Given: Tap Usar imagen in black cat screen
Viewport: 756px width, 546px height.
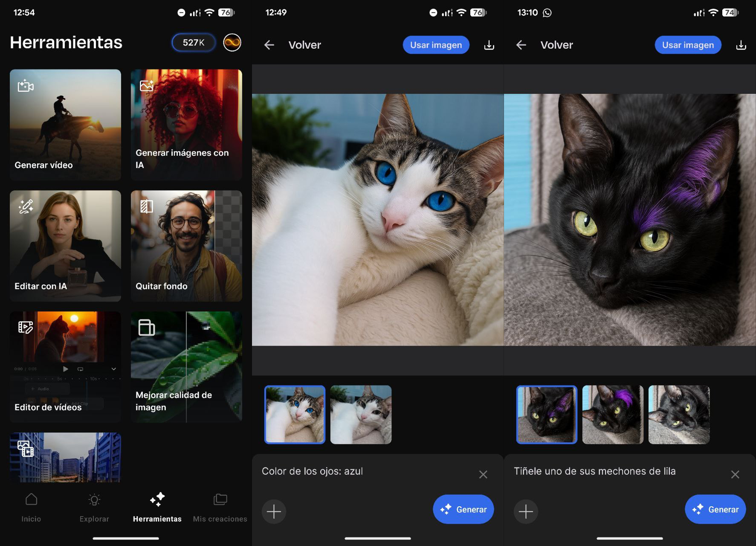Looking at the screenshot, I should point(688,45).
